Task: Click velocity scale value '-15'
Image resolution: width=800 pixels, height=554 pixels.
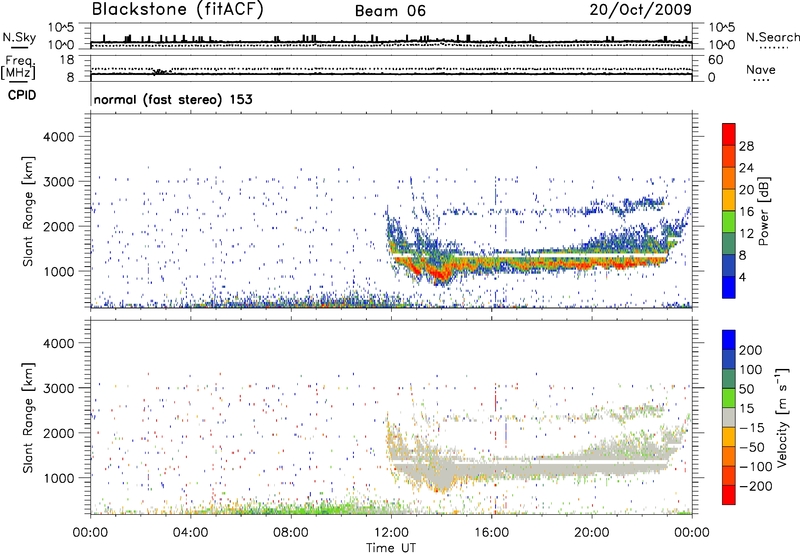Action: tap(752, 428)
